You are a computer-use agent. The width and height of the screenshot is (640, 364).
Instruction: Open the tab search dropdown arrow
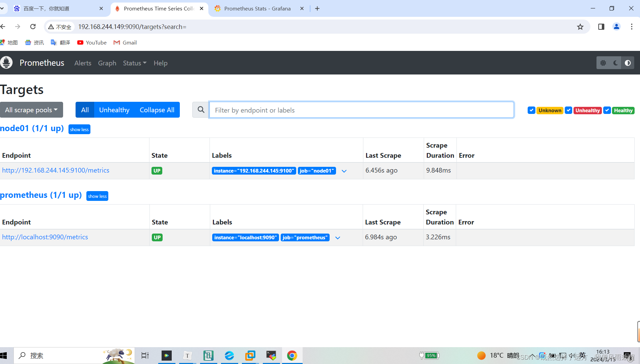[2, 8]
